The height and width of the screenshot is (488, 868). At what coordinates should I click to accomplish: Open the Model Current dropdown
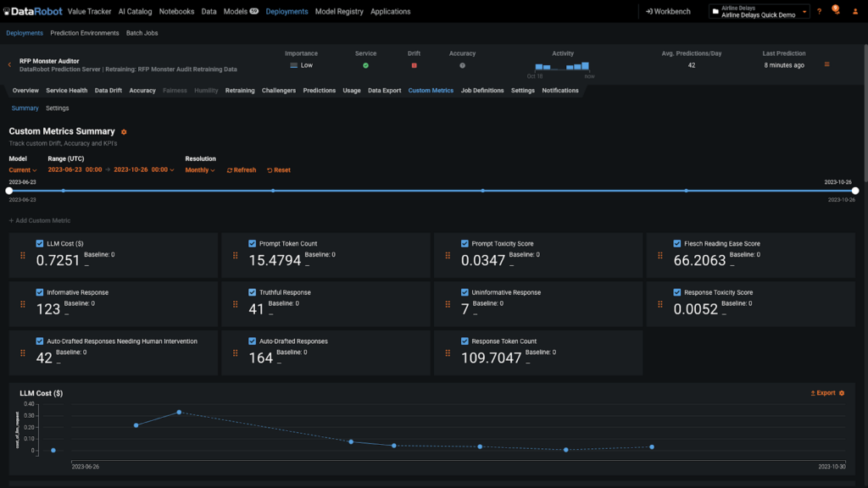tap(22, 169)
